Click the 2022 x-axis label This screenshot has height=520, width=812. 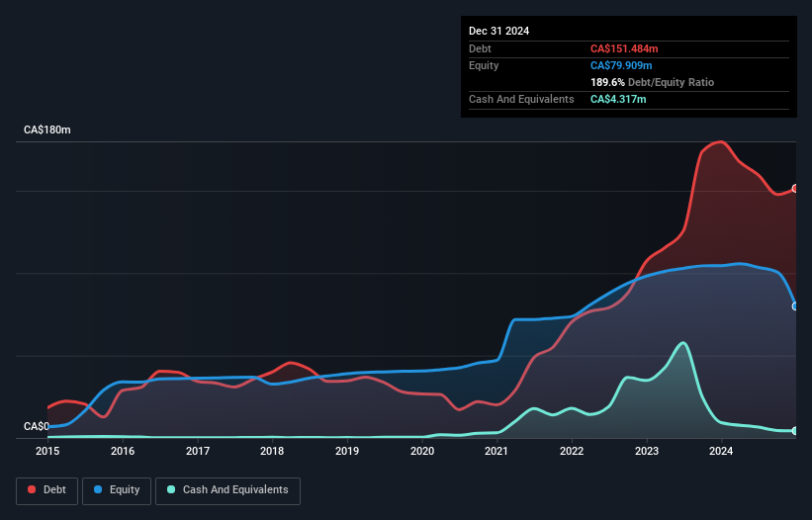(x=572, y=451)
